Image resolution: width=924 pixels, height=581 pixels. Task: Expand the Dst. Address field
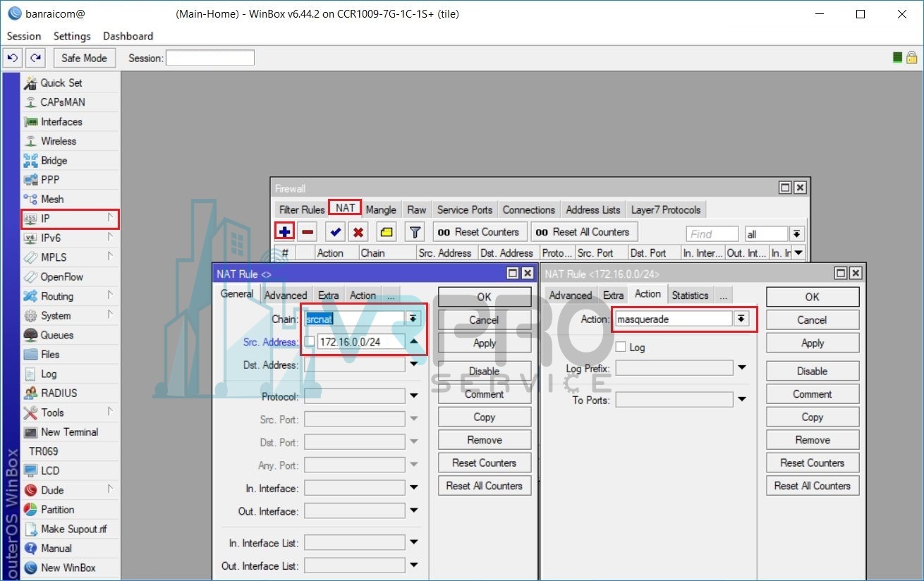pos(414,365)
